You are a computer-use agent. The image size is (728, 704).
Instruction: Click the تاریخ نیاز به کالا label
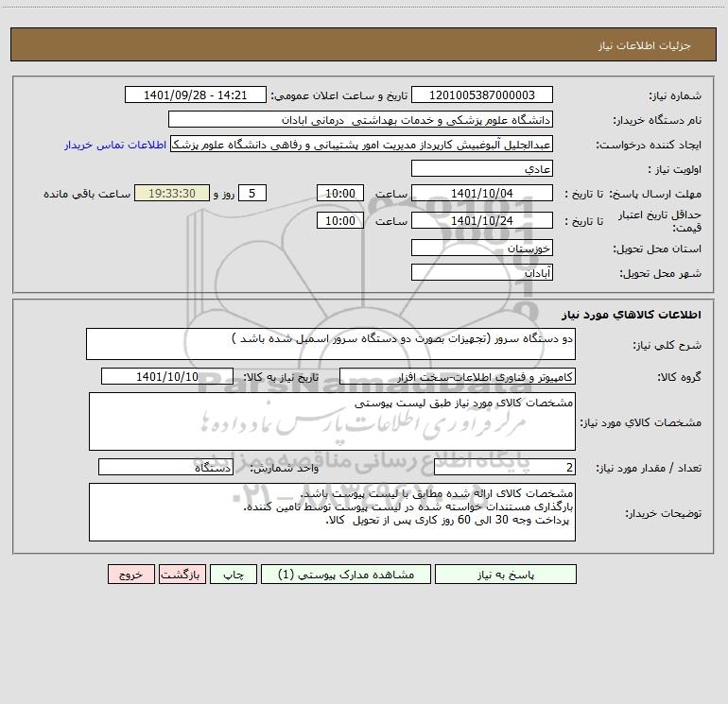(x=282, y=377)
